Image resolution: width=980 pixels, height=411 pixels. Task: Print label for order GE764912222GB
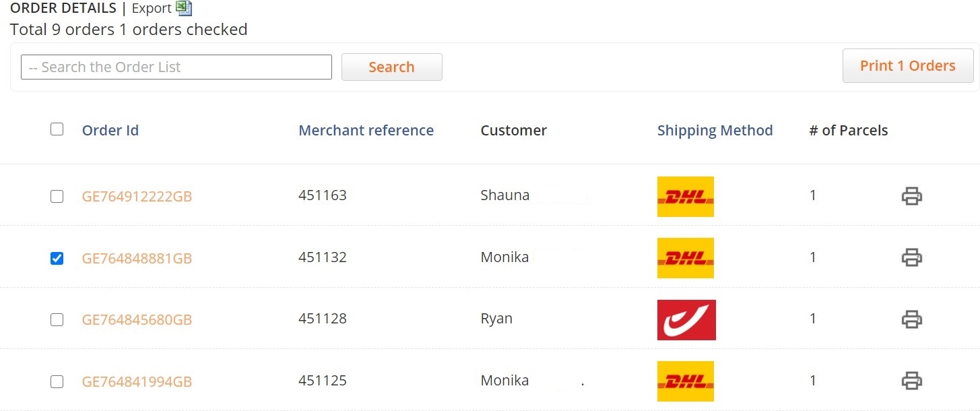[x=911, y=196]
